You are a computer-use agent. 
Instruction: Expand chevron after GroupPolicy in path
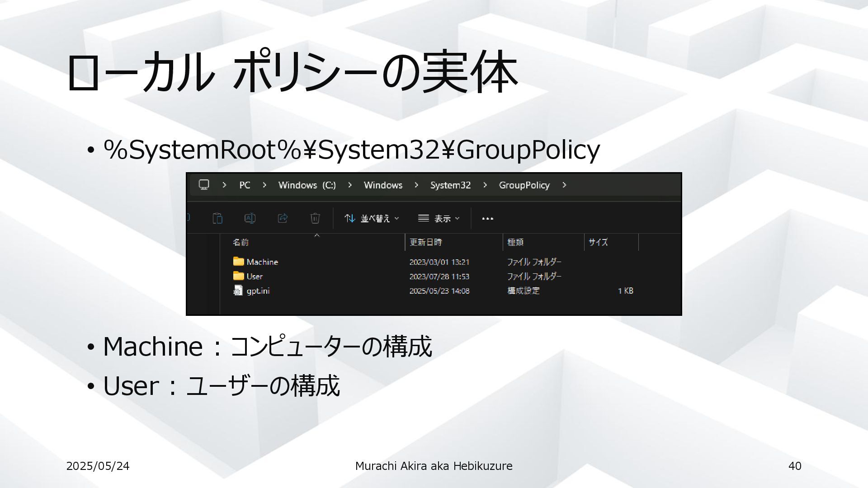point(564,185)
